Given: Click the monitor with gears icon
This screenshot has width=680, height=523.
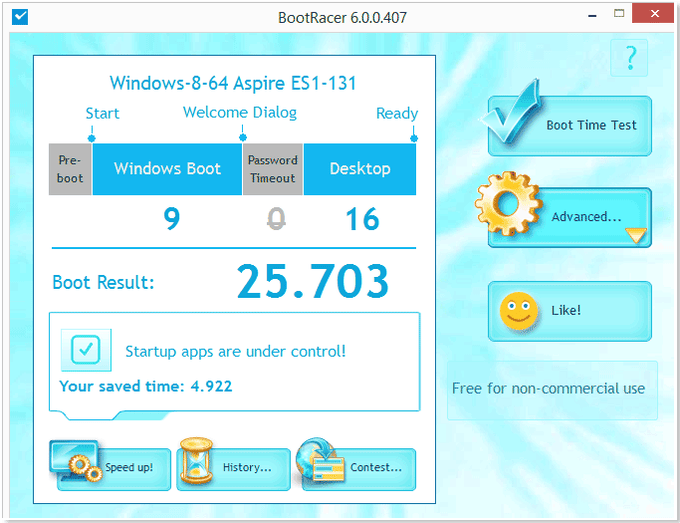Looking at the screenshot, I should (x=75, y=461).
